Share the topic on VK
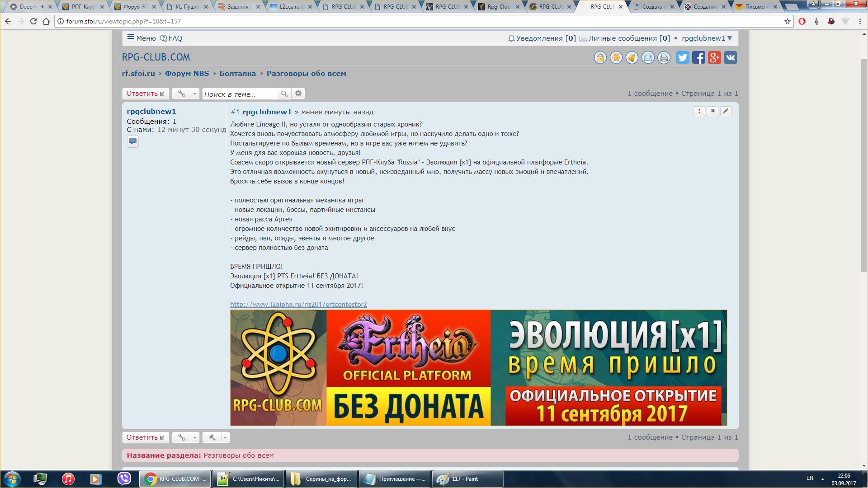This screenshot has width=868, height=488. tap(731, 57)
